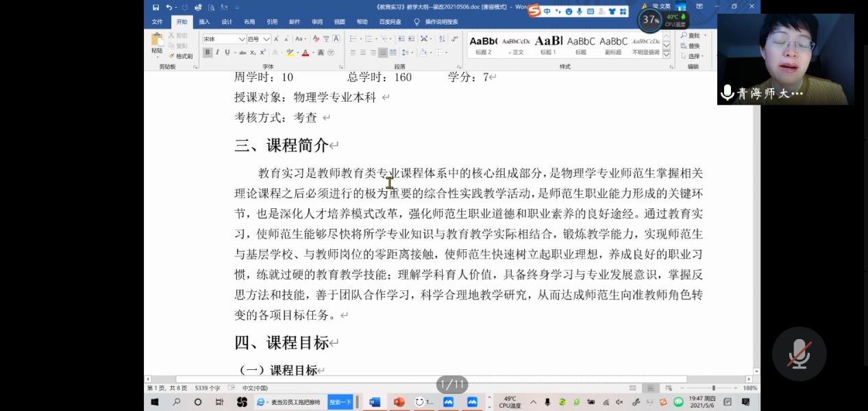Open the font size dropdown showing 四号
Screen dimensions: 868x411
click(258, 39)
